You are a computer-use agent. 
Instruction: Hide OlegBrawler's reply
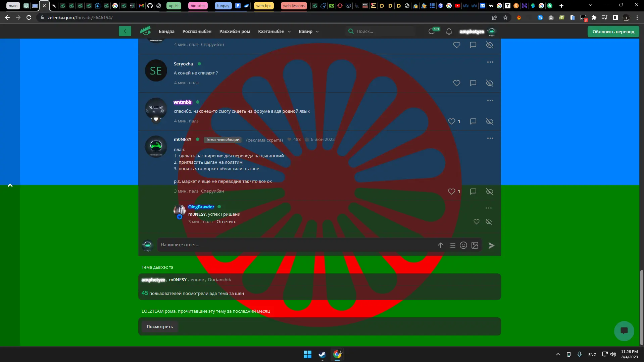(489, 222)
